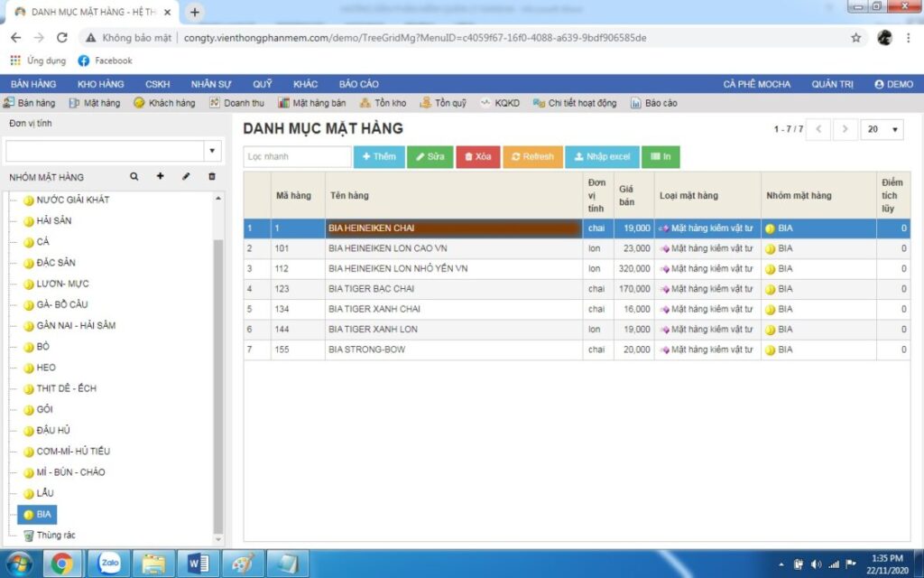Screen dimensions: 924x578
Task: Open Khách hàng shortcut in the toolbar
Action: coord(164,103)
